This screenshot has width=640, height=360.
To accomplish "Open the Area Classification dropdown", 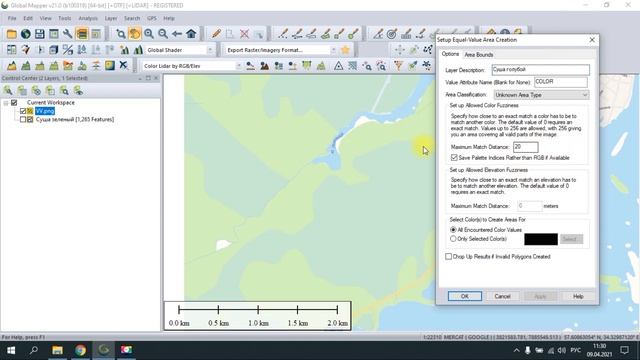I will (x=541, y=95).
